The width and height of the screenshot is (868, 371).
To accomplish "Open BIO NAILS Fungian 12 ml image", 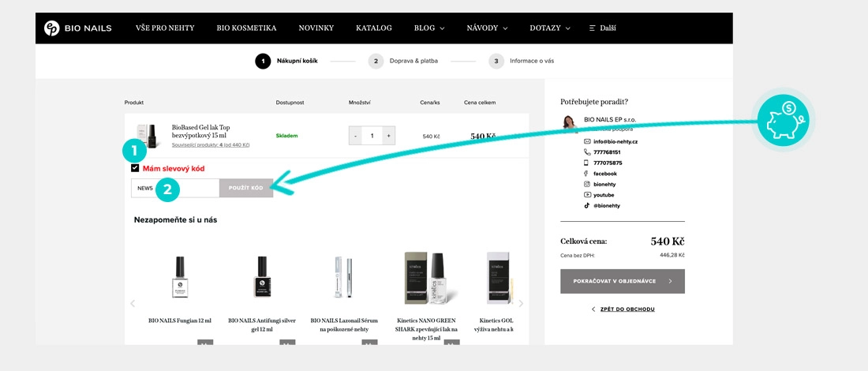I will click(x=180, y=277).
